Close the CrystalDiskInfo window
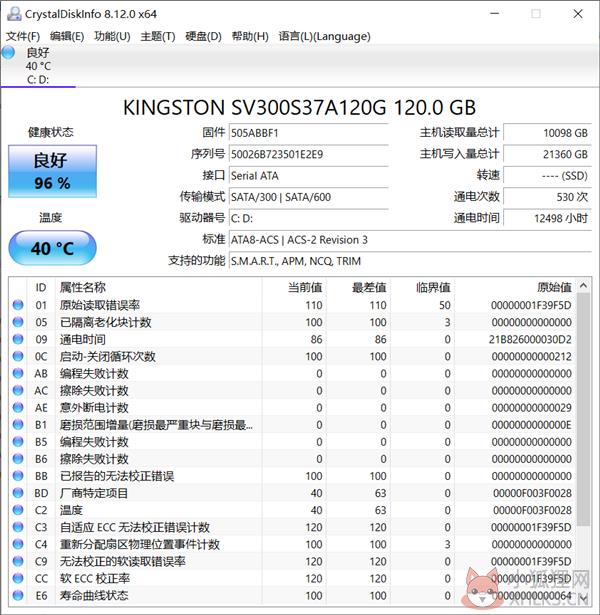600x615 pixels. (578, 14)
